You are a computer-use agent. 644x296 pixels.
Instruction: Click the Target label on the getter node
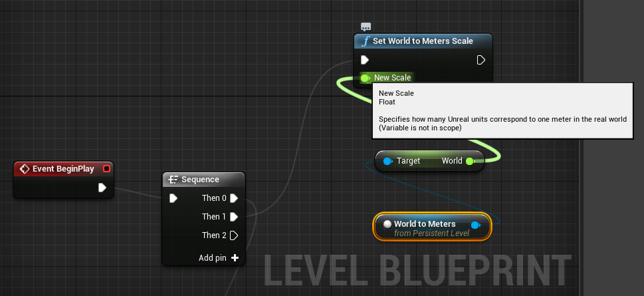click(x=408, y=161)
